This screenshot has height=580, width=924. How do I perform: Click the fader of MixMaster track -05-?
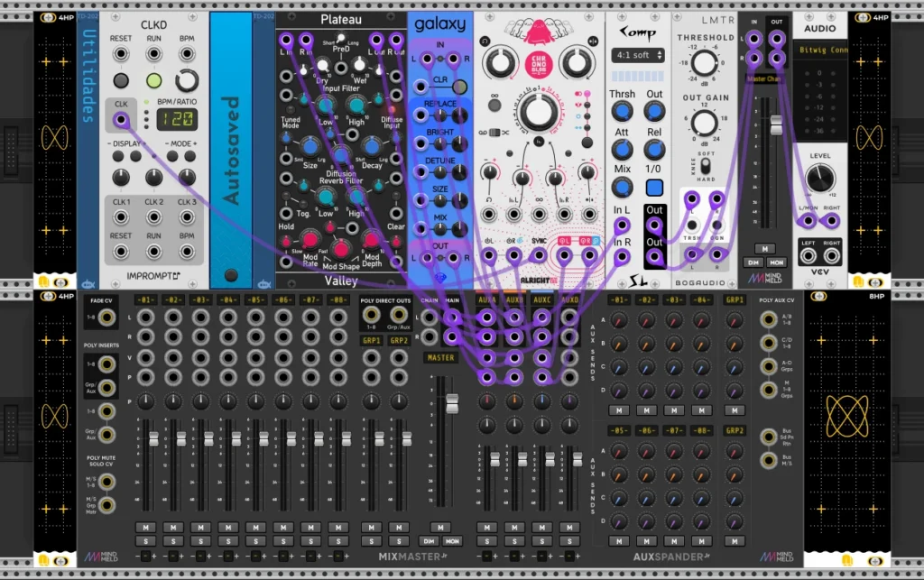coord(263,438)
